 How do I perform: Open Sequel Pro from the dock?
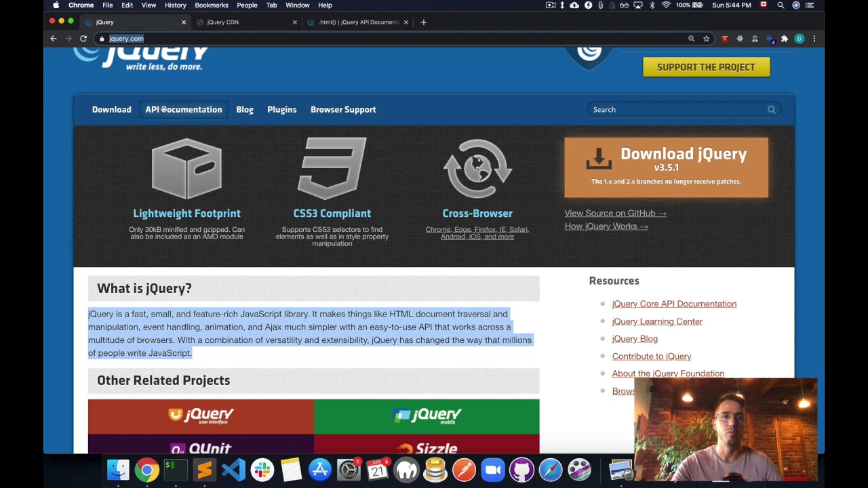(435, 470)
